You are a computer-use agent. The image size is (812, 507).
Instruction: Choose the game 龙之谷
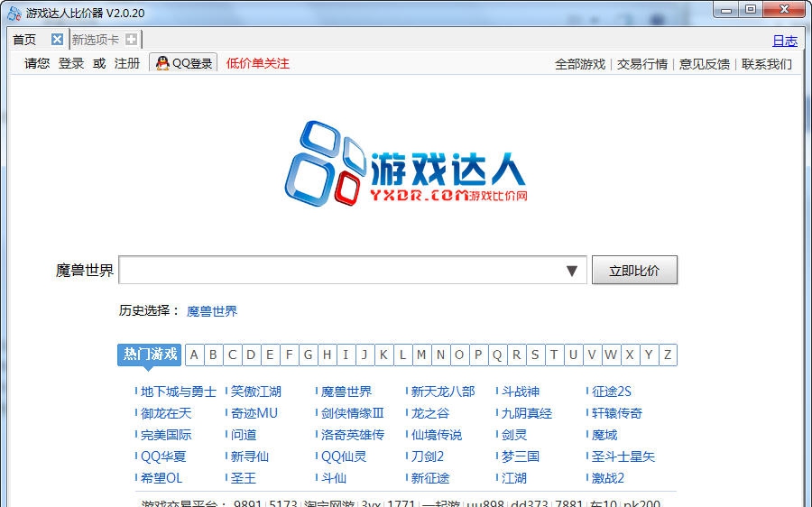[429, 413]
